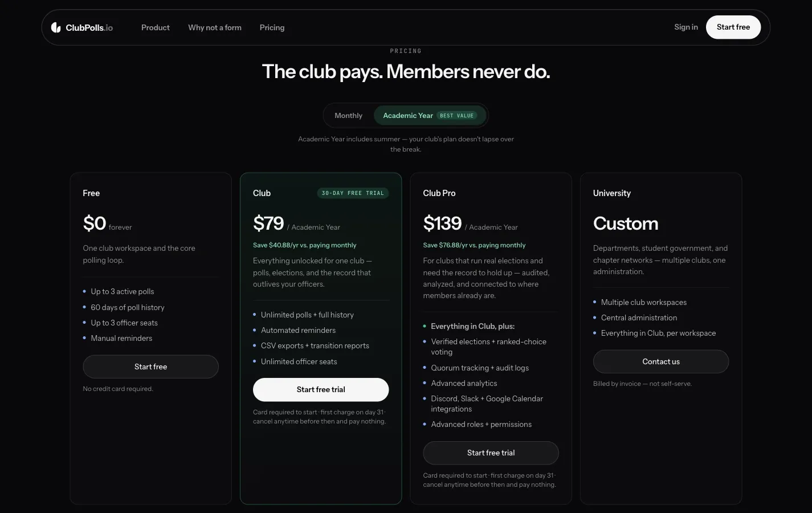Click 'Unlimited polls + full history' feature
812x513 pixels.
pyautogui.click(x=307, y=315)
